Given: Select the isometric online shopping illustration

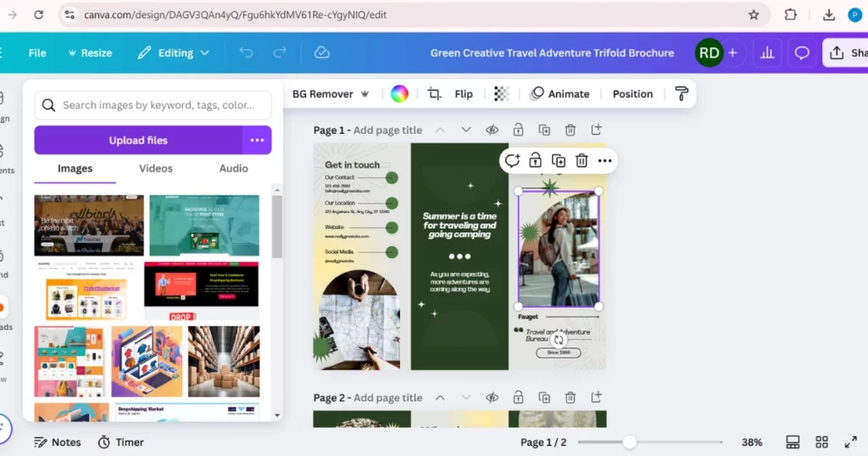Looking at the screenshot, I should click(x=147, y=361).
